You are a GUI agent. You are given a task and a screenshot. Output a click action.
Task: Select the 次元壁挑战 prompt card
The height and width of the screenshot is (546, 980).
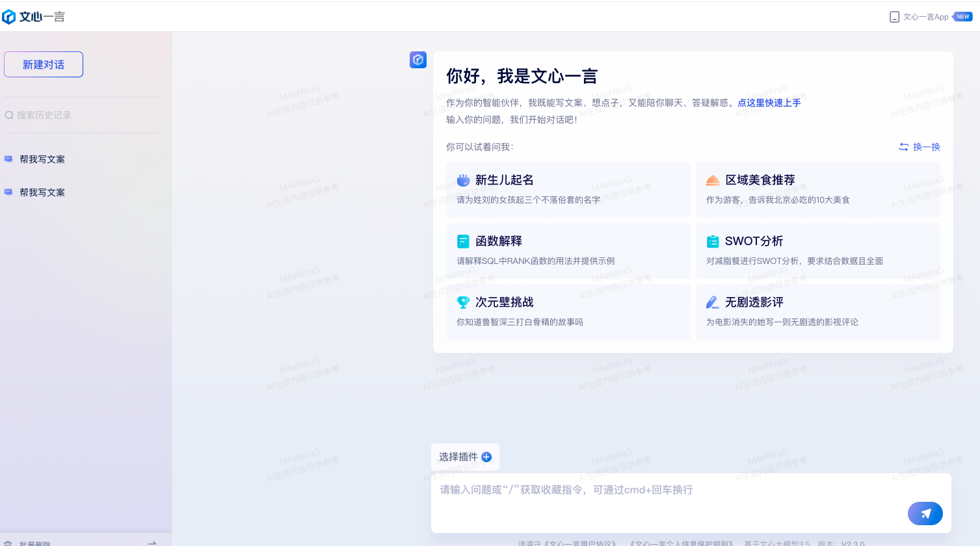[568, 312]
